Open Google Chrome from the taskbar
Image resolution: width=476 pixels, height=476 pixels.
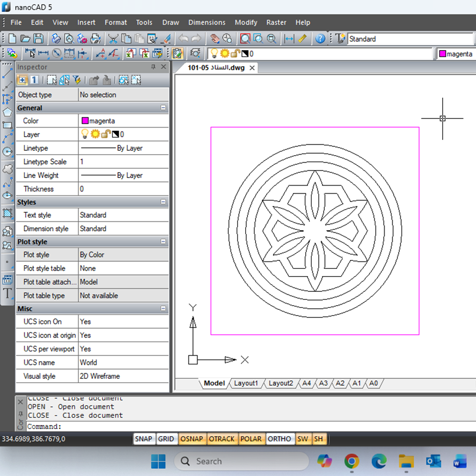[352, 461]
